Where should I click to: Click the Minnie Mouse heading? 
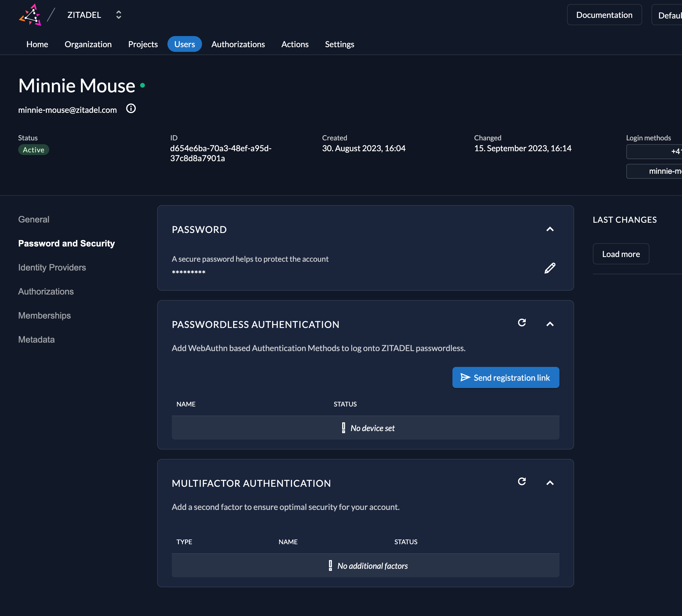coord(77,86)
